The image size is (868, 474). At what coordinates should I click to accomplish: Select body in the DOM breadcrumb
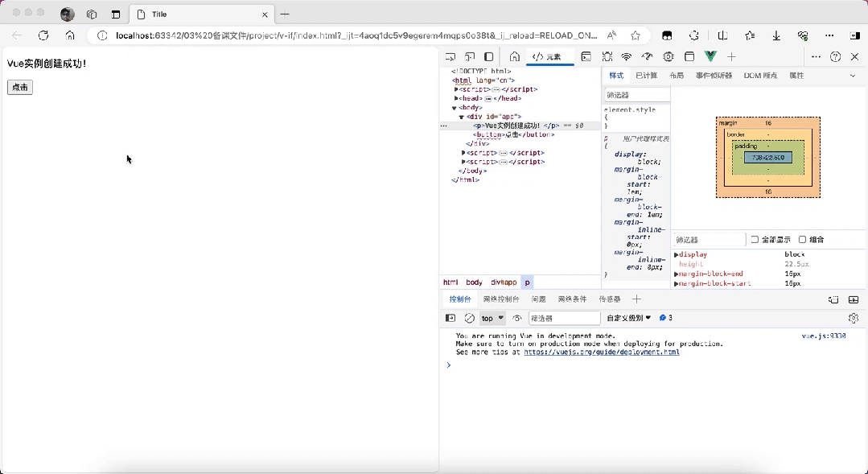(474, 282)
